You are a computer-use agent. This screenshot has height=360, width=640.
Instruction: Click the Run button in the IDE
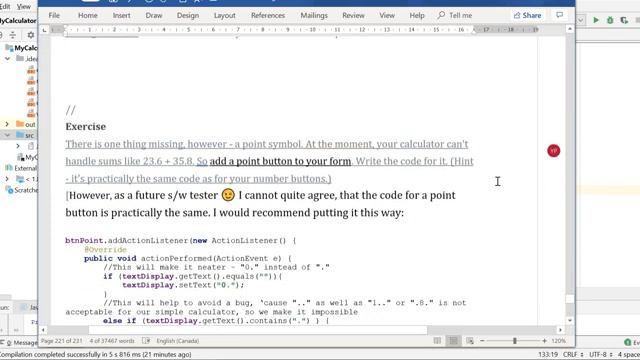point(596,20)
